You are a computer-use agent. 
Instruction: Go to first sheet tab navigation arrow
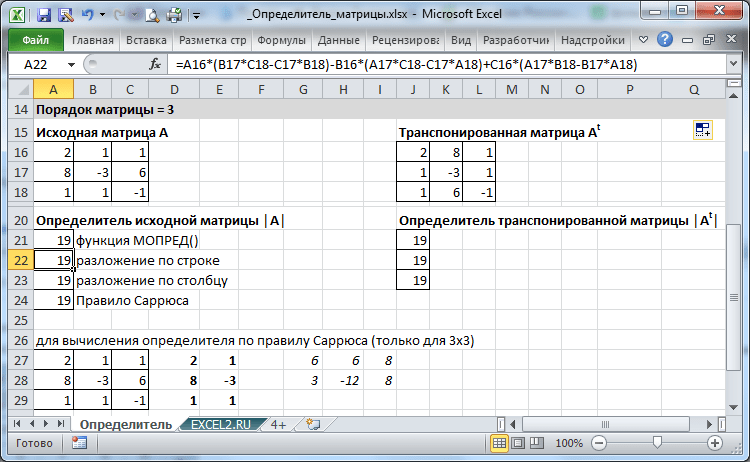pyautogui.click(x=17, y=424)
